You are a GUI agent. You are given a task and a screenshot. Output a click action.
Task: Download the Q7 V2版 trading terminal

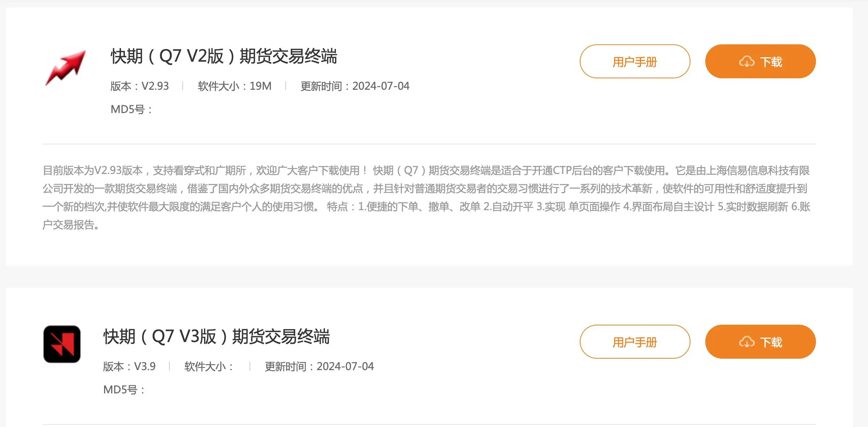[x=760, y=61]
